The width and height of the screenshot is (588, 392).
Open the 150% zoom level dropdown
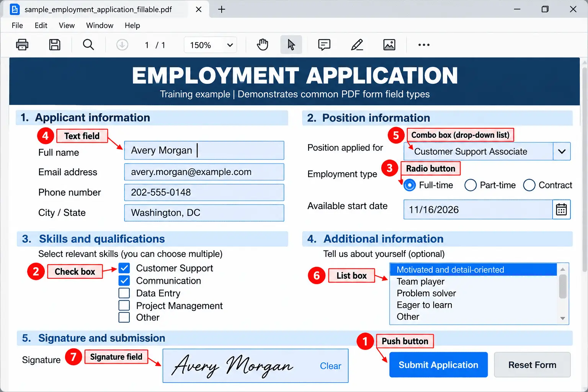211,45
